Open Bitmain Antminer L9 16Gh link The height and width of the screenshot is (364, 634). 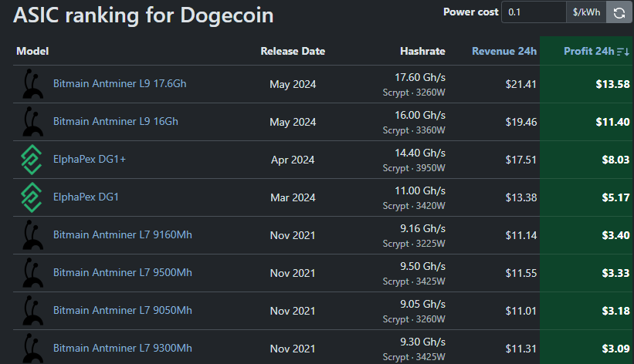tap(116, 122)
